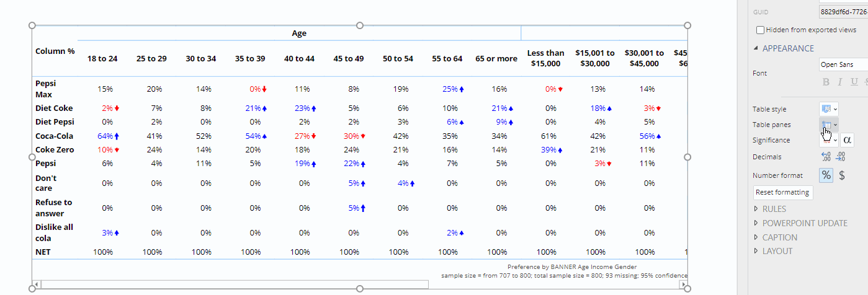The width and height of the screenshot is (868, 295).
Task: Click the Open Sans font field
Action: click(x=843, y=64)
